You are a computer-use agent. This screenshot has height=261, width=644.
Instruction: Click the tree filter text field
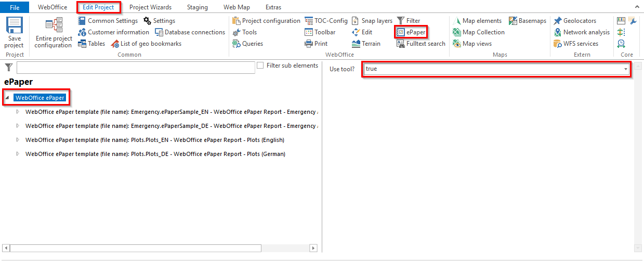point(136,68)
